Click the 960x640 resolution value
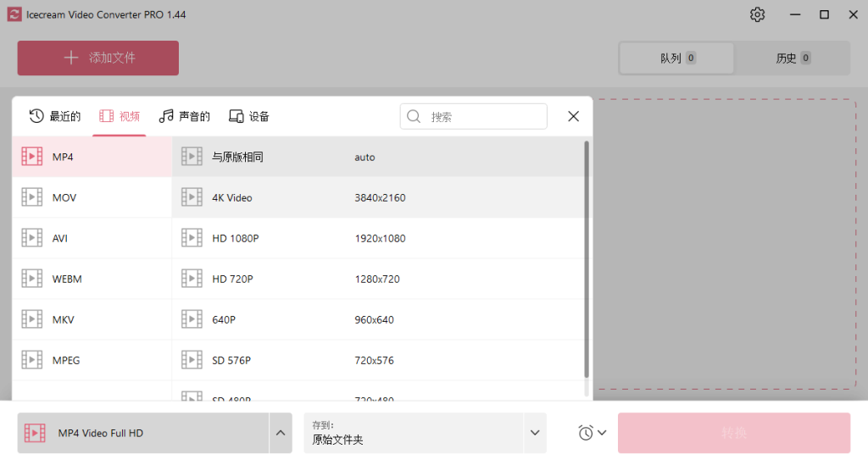 (x=374, y=319)
